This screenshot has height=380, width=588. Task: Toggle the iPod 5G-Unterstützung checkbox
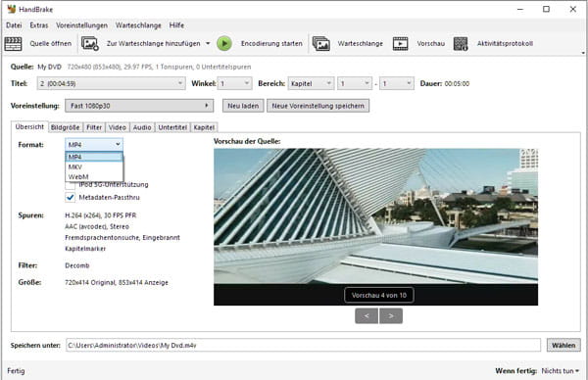click(70, 185)
